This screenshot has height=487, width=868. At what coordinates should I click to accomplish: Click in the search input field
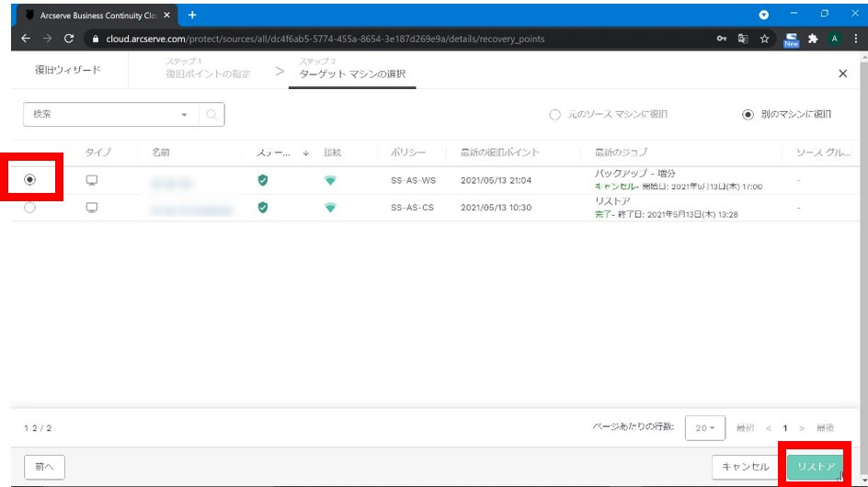101,115
